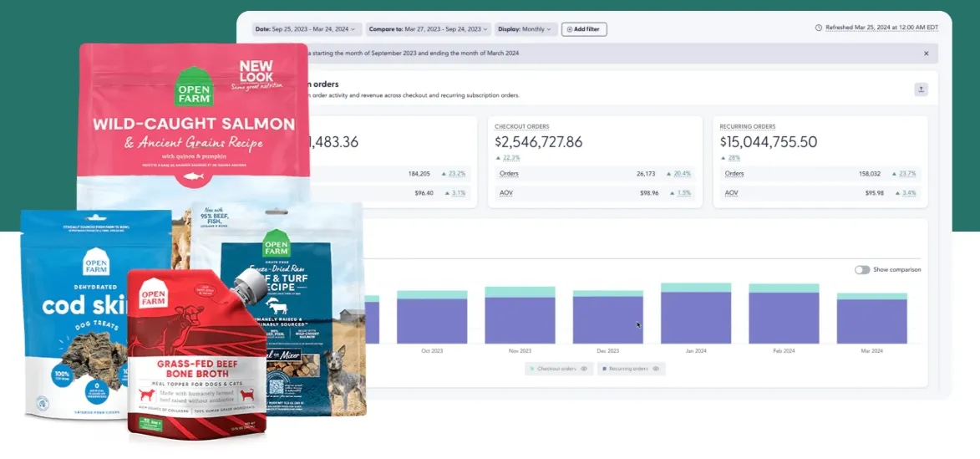Click the Oct 2023 axis label
This screenshot has width=980, height=459.
point(432,351)
